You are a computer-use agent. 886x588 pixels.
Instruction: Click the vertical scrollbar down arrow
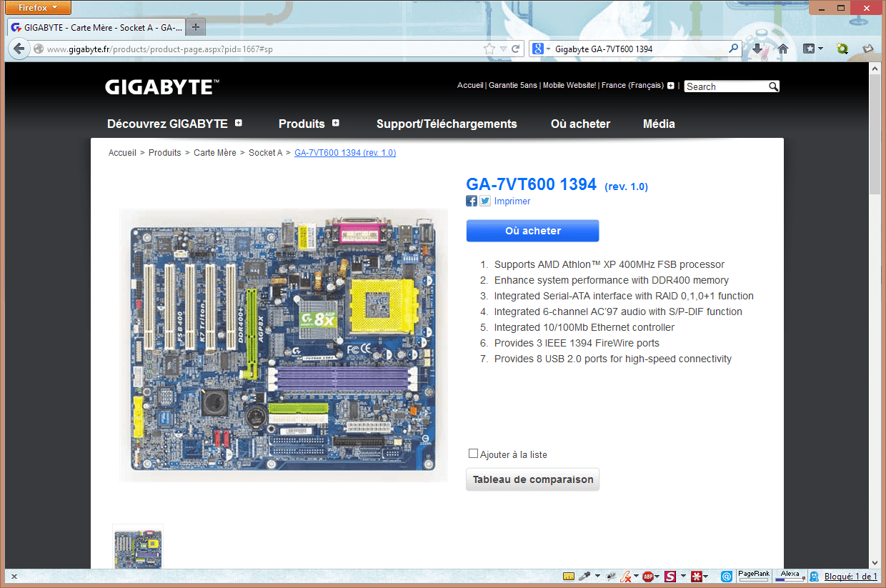(x=875, y=563)
